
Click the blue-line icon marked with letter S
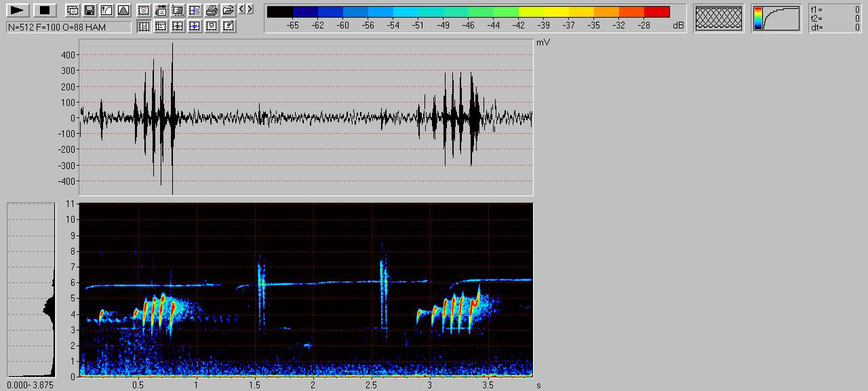coord(195,10)
